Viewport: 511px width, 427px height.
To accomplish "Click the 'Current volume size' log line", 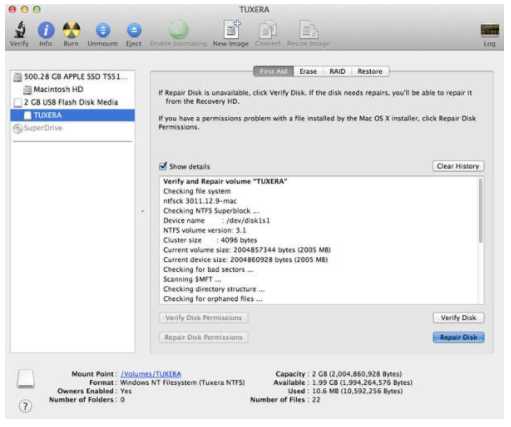I will [x=247, y=250].
